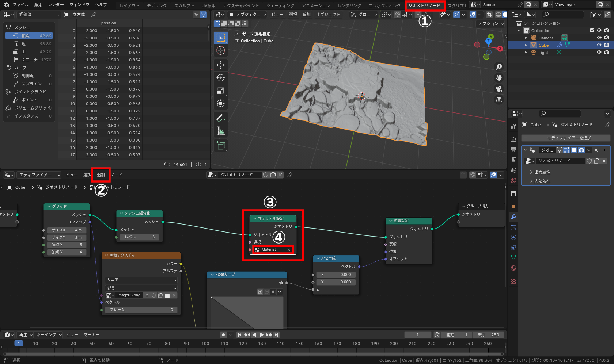Click the フレーム value field in image node
614x364 pixels.
tap(141, 310)
